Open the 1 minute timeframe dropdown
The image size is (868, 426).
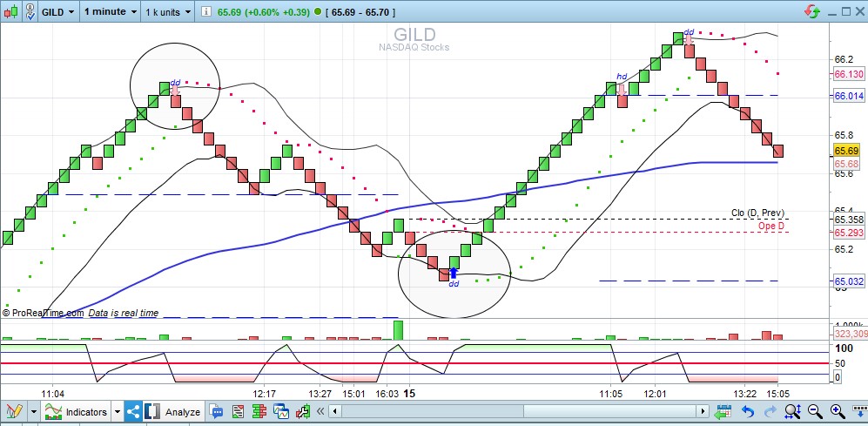pos(111,11)
